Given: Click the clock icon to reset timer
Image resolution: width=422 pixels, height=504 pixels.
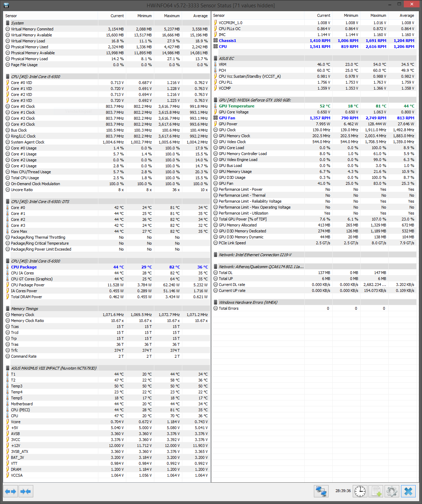Looking at the screenshot, I should (x=360, y=491).
